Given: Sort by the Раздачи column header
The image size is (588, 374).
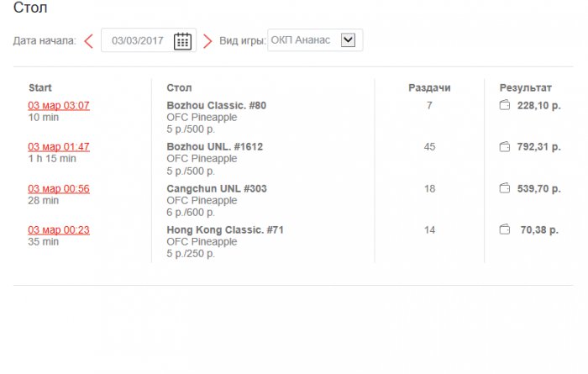Looking at the screenshot, I should pyautogui.click(x=429, y=87).
